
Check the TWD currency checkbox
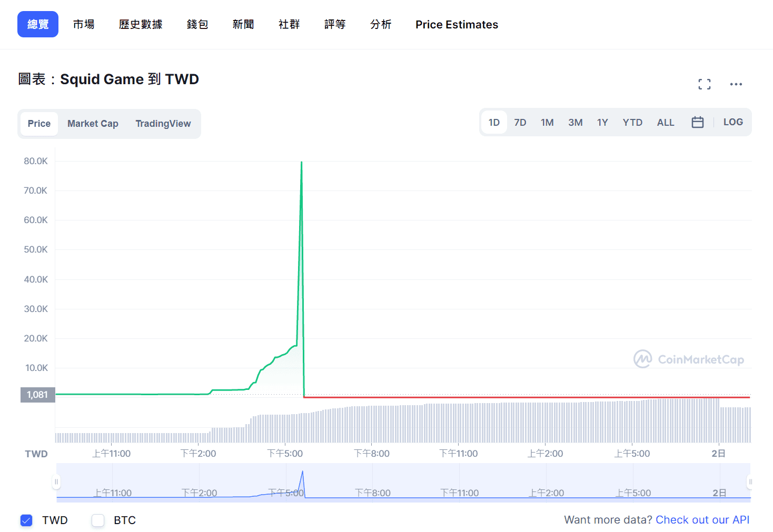(26, 520)
